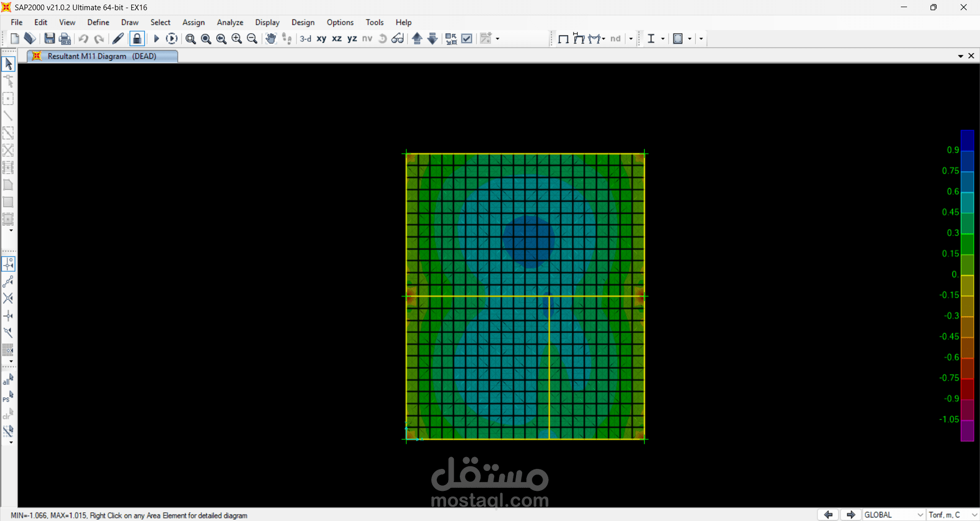Screen dimensions: 980x521
Task: Select the Pan hand tool
Action: tap(271, 39)
